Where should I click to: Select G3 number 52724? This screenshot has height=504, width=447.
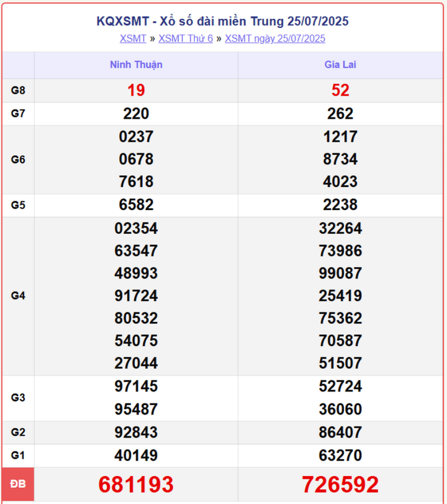[340, 387]
